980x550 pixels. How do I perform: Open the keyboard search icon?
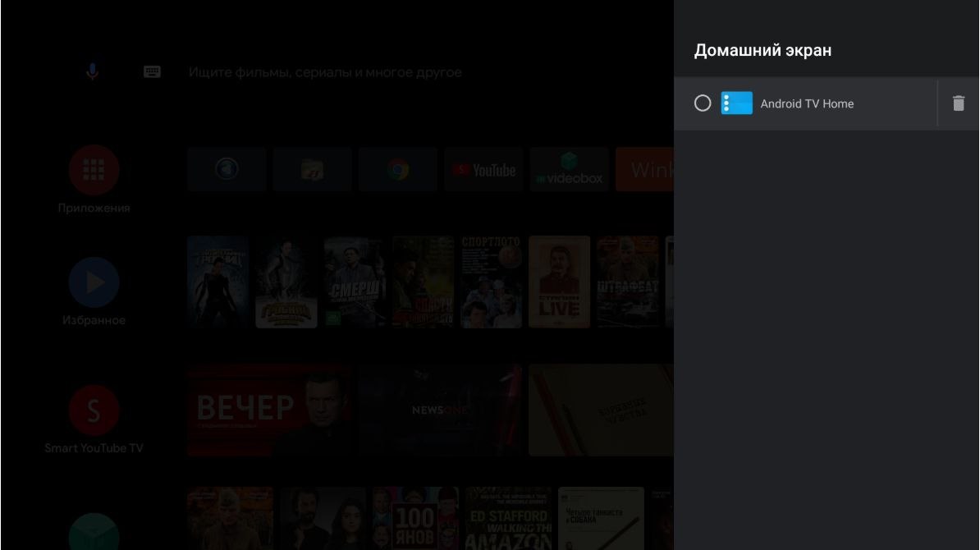[152, 72]
